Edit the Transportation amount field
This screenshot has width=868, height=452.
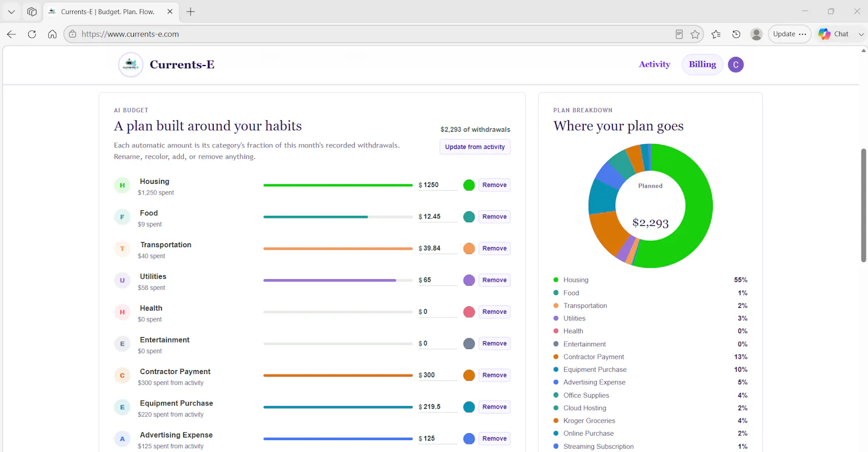click(438, 248)
